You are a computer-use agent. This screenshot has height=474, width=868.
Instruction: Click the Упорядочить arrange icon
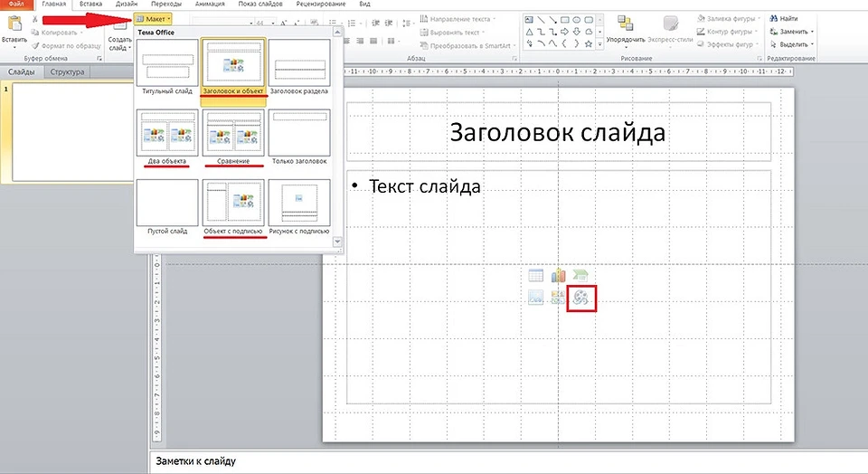pos(626,24)
